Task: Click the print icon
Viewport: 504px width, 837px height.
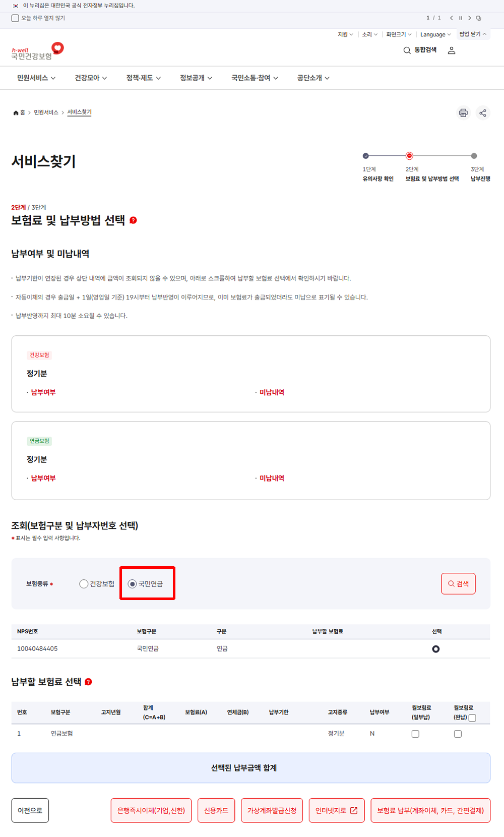Action: point(463,113)
